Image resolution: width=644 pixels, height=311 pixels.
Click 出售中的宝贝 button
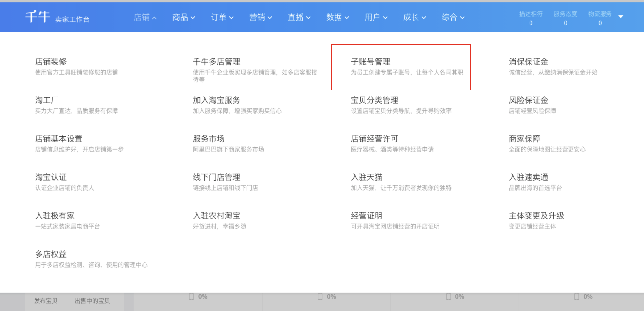click(92, 300)
